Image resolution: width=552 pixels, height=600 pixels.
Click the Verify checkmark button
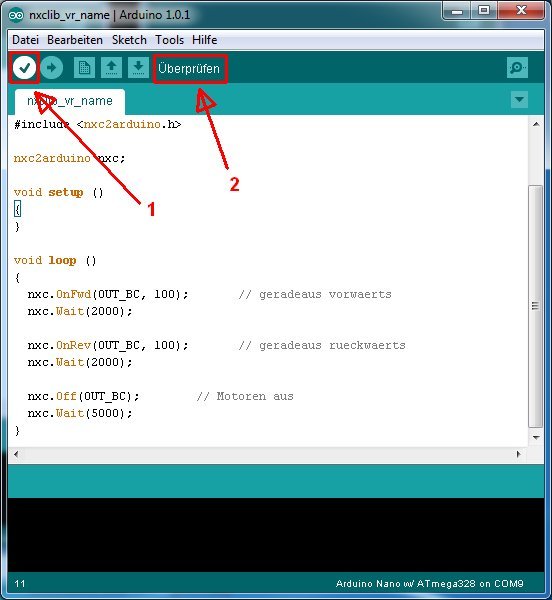[24, 68]
